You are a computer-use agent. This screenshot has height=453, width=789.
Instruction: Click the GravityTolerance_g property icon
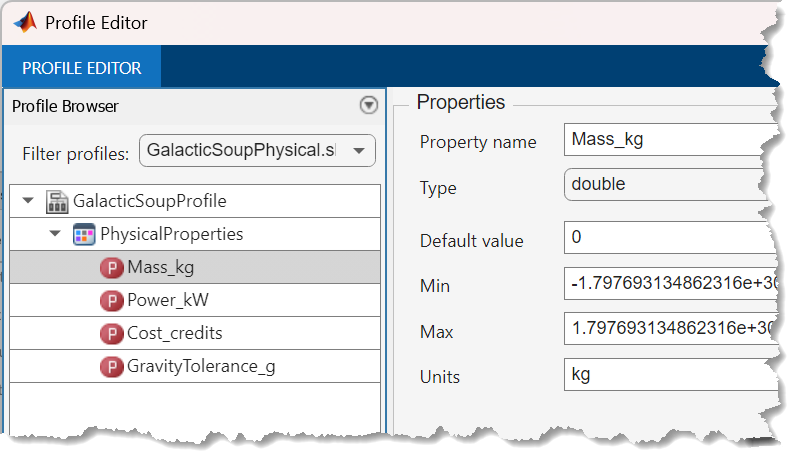tap(111, 366)
